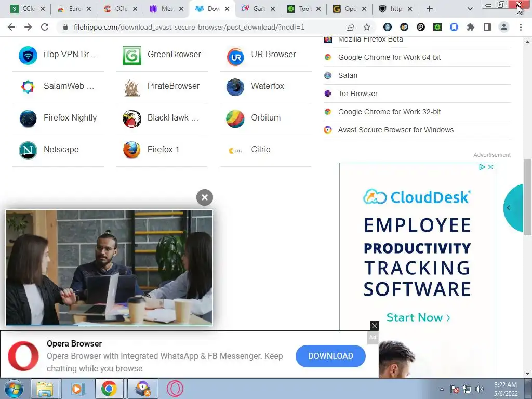532x399 pixels.
Task: Click the BlackHawk eagle icon
Action: point(131,119)
